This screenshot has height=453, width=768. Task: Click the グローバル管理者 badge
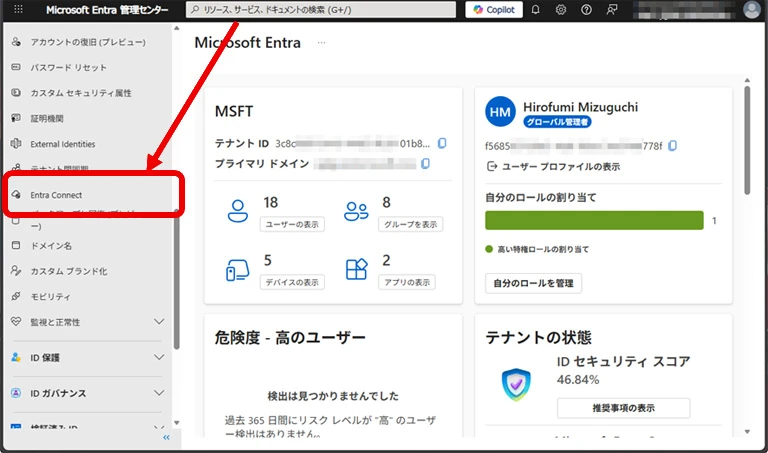(x=557, y=122)
